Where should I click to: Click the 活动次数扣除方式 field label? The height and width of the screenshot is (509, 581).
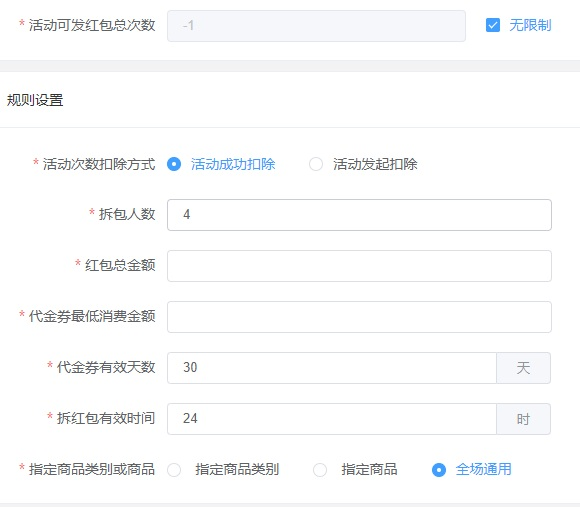[x=99, y=164]
